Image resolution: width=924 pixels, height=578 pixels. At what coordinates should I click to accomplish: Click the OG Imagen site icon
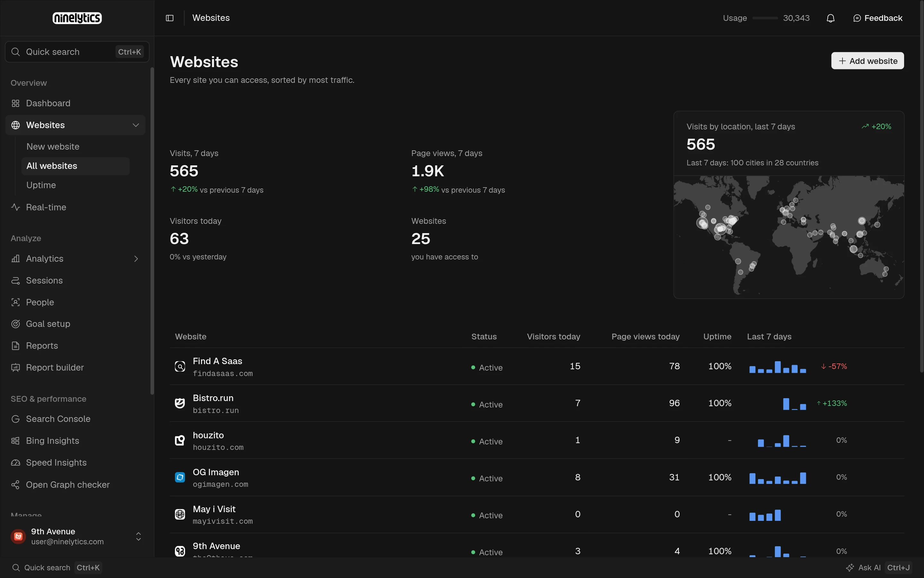point(180,477)
